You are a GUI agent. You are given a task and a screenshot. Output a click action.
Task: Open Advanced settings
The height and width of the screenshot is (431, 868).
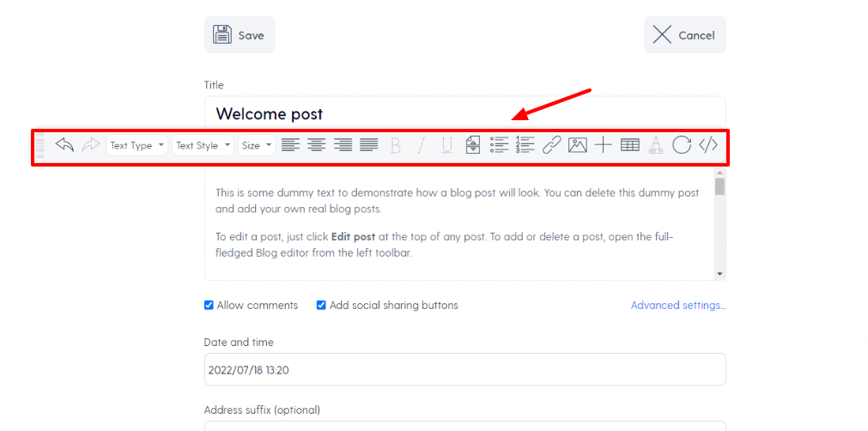[x=678, y=306]
